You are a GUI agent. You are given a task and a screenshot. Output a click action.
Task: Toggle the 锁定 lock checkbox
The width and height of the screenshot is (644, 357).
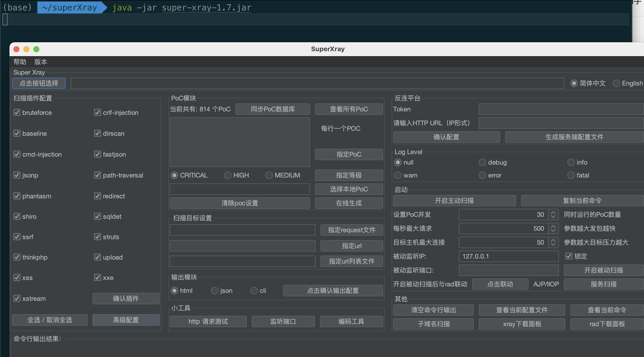pos(569,256)
